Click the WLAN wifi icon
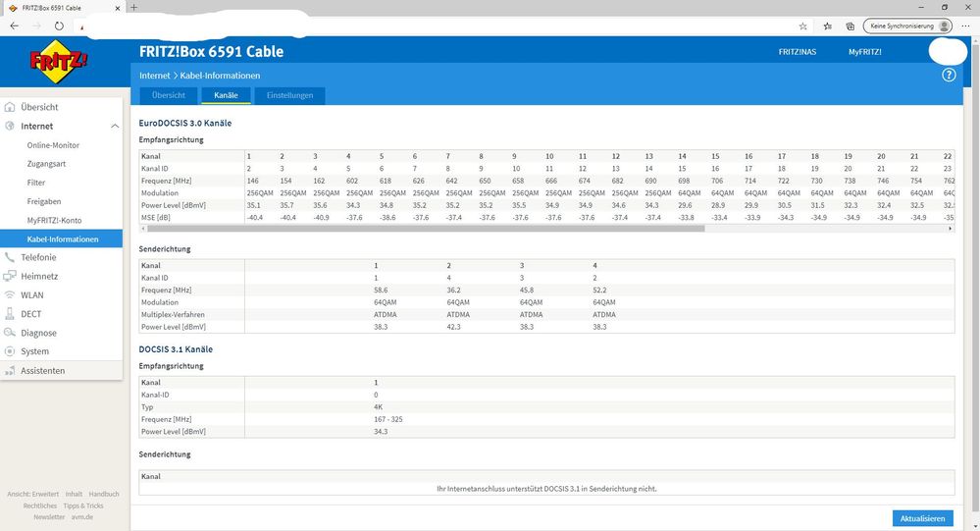 (x=10, y=294)
